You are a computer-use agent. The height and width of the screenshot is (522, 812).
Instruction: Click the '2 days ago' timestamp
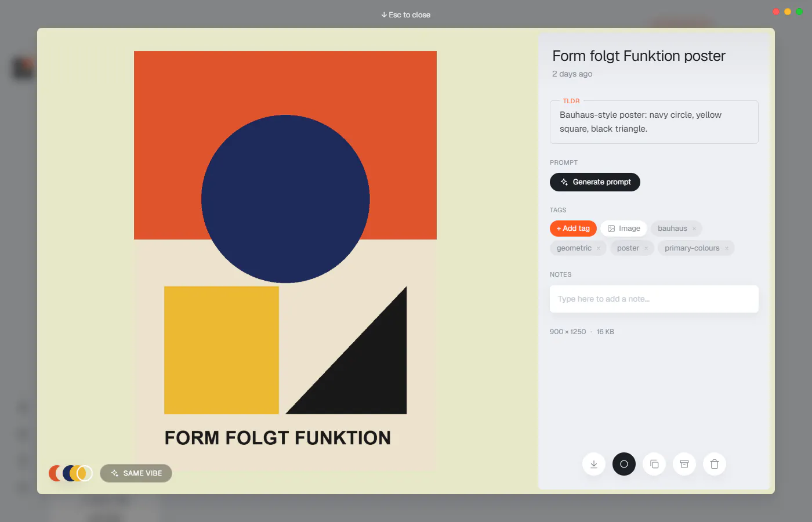pos(572,74)
